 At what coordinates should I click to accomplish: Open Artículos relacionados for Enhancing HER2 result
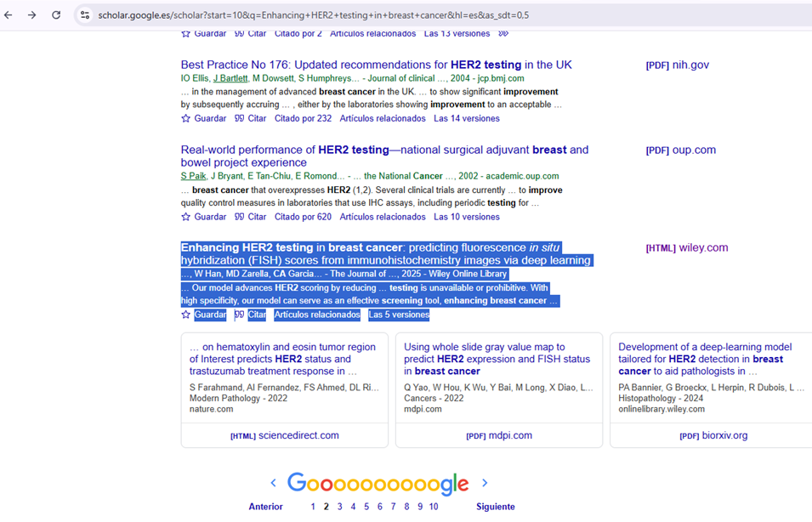tap(317, 315)
